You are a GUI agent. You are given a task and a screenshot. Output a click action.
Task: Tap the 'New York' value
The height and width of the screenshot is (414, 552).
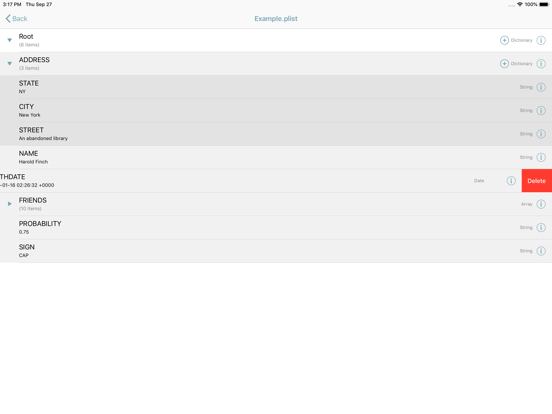pyautogui.click(x=30, y=115)
